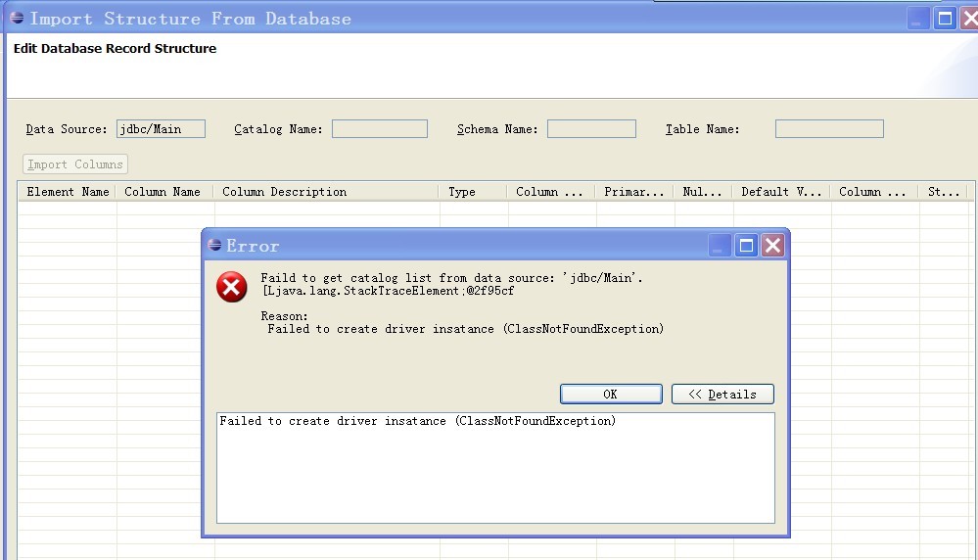Viewport: 978px width, 560px height.
Task: Click the Element Name column header
Action: [x=68, y=192]
